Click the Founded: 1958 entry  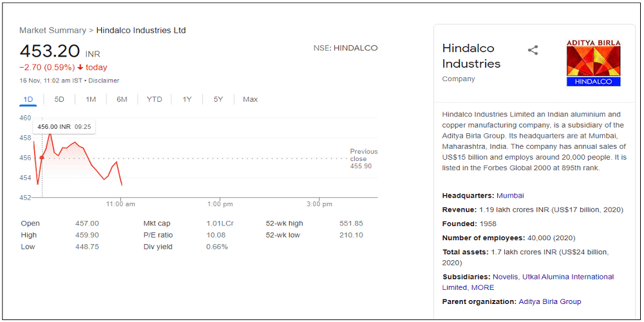pyautogui.click(x=469, y=224)
